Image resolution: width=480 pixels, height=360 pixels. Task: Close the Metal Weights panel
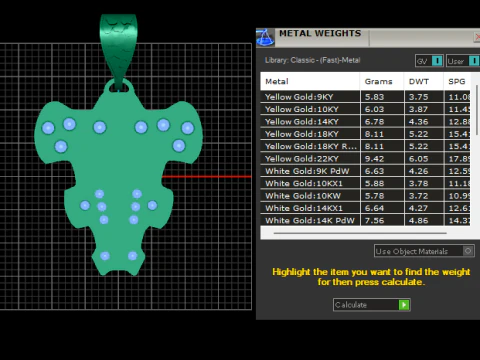coord(477,37)
